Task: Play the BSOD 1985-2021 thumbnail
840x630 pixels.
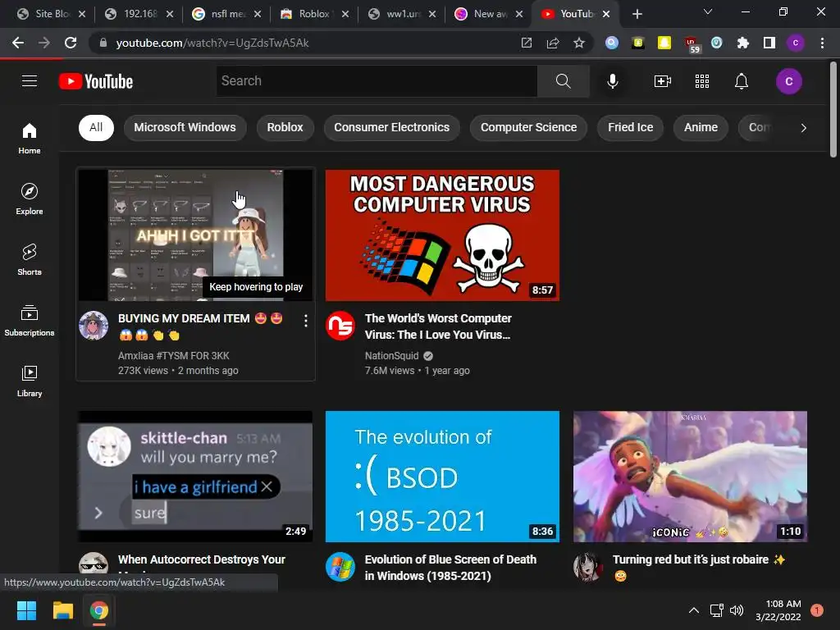Action: click(442, 477)
